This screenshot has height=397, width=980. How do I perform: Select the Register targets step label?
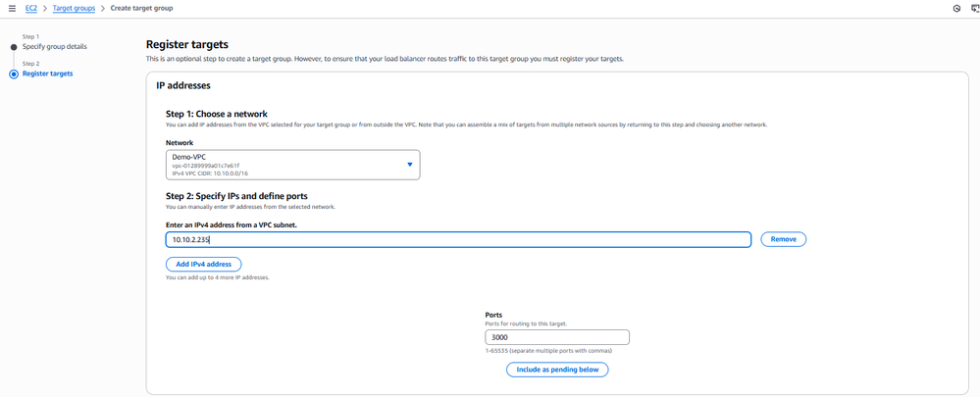[x=47, y=74]
